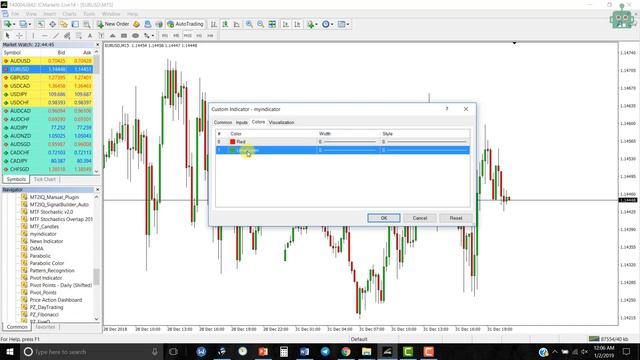Click Reset in Custom Indicator dialog
The width and height of the screenshot is (640, 360).
coord(456,218)
